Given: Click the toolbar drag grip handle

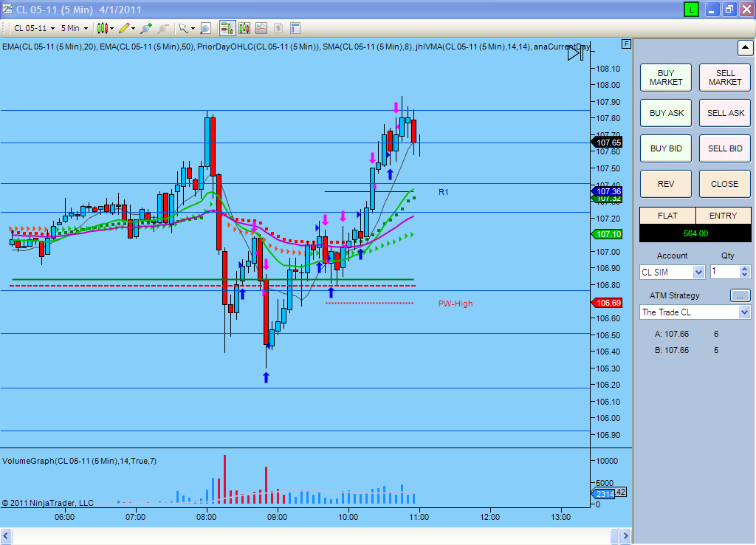Looking at the screenshot, I should coord(4,29).
